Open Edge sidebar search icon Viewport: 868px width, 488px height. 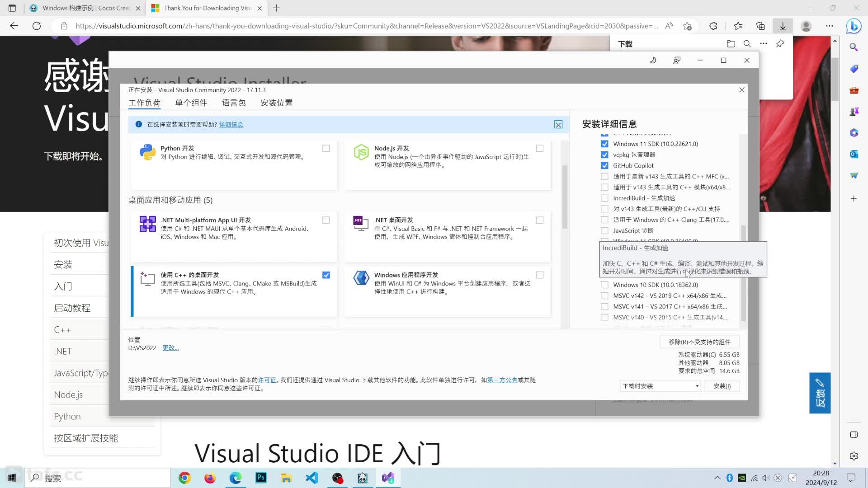854,47
